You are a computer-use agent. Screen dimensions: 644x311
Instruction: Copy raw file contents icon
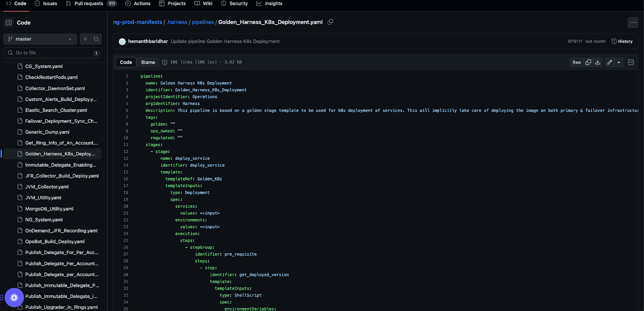coord(588,62)
